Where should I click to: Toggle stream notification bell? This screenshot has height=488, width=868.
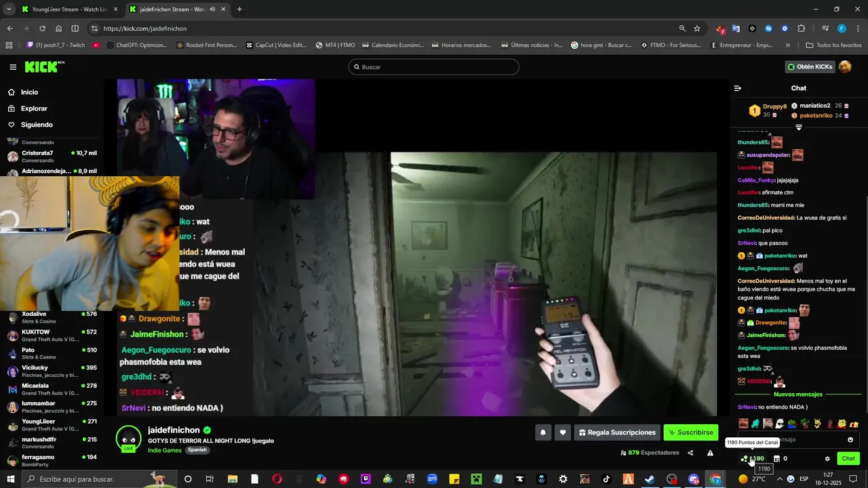(542, 432)
